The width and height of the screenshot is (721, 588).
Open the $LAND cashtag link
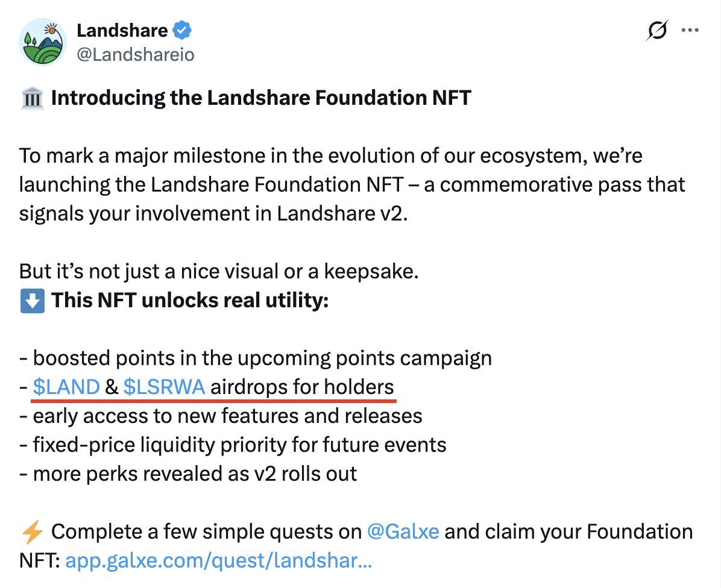[x=66, y=387]
